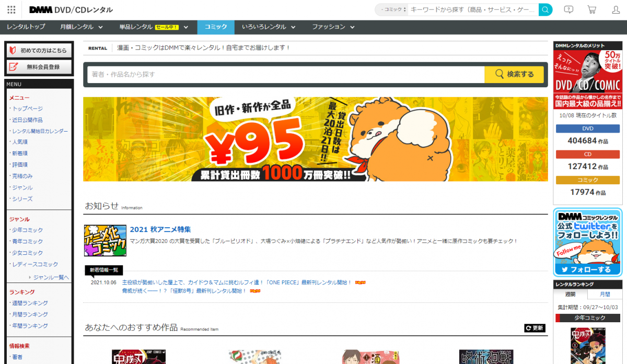Open the help question icon
Image resolution: width=627 pixels, height=364 pixels.
click(x=569, y=10)
